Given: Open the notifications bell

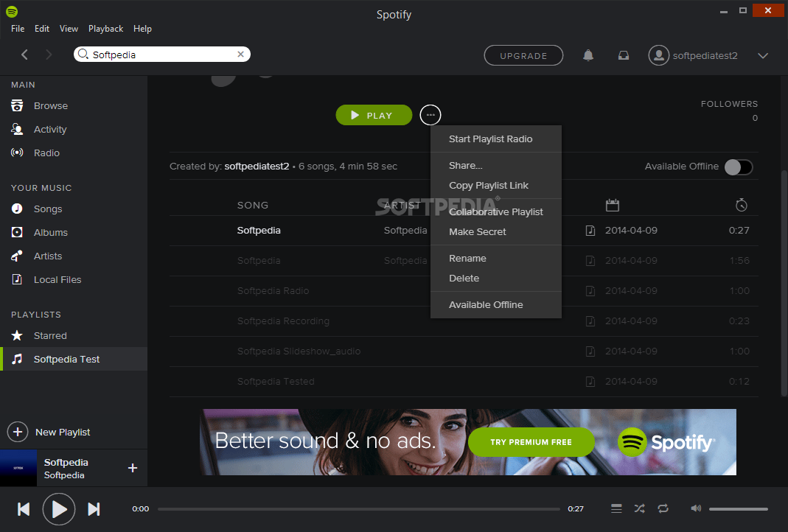Looking at the screenshot, I should pos(588,55).
